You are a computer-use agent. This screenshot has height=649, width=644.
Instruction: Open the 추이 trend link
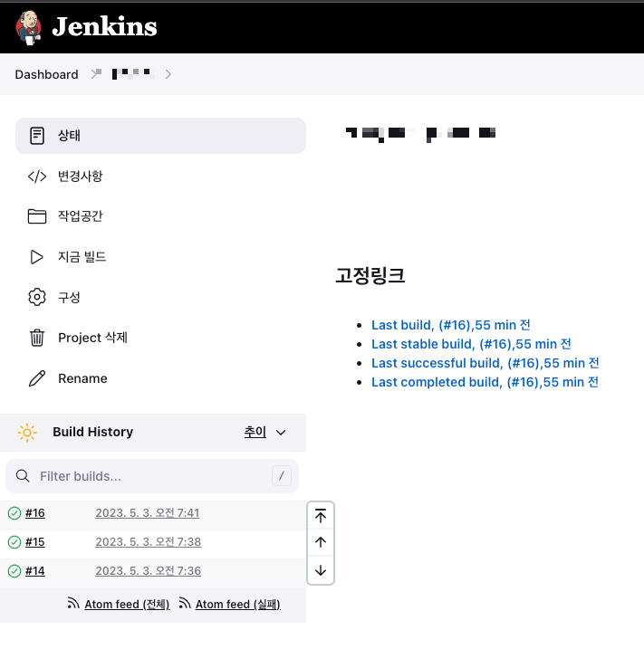point(255,432)
